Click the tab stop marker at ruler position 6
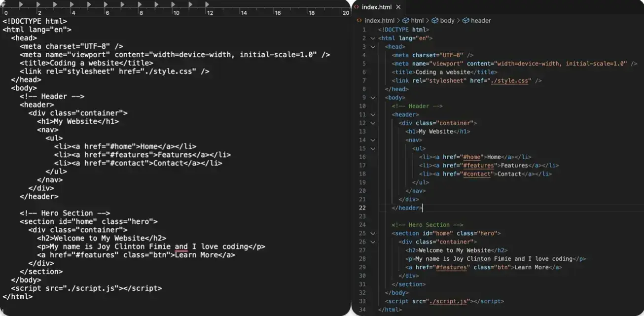644x316 pixels. 106,4
